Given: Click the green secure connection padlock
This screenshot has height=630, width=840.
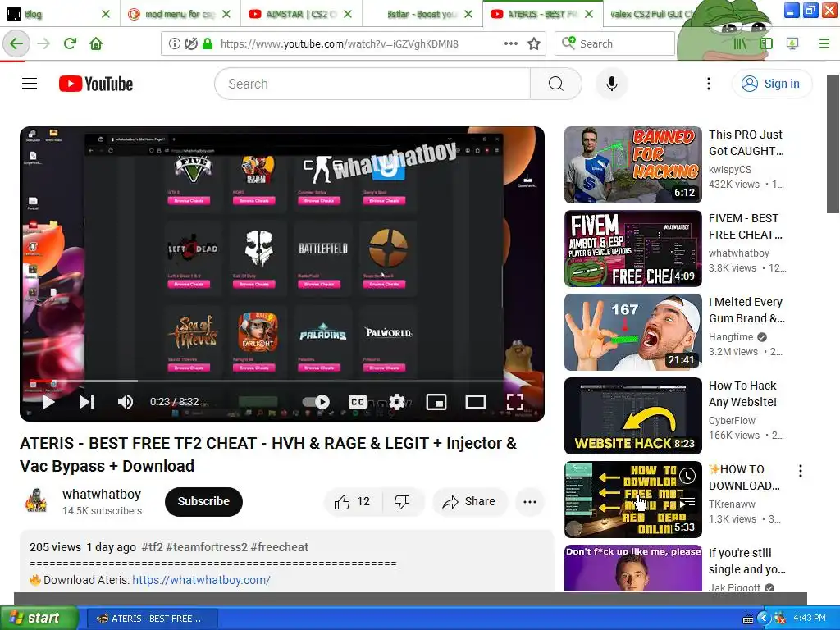Looking at the screenshot, I should click(208, 43).
